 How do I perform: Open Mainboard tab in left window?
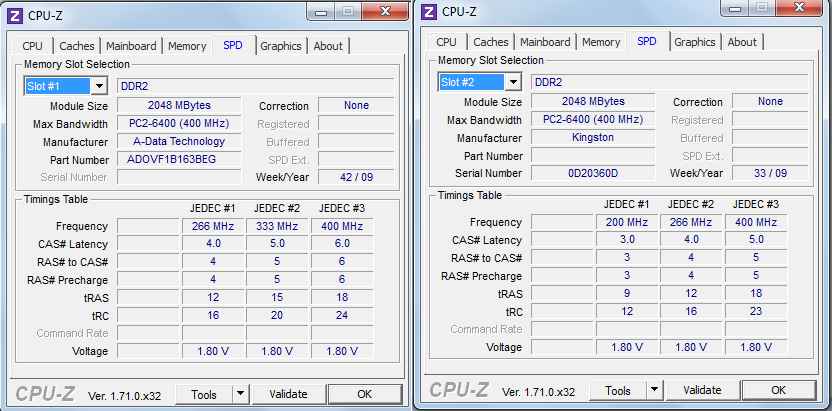point(131,46)
